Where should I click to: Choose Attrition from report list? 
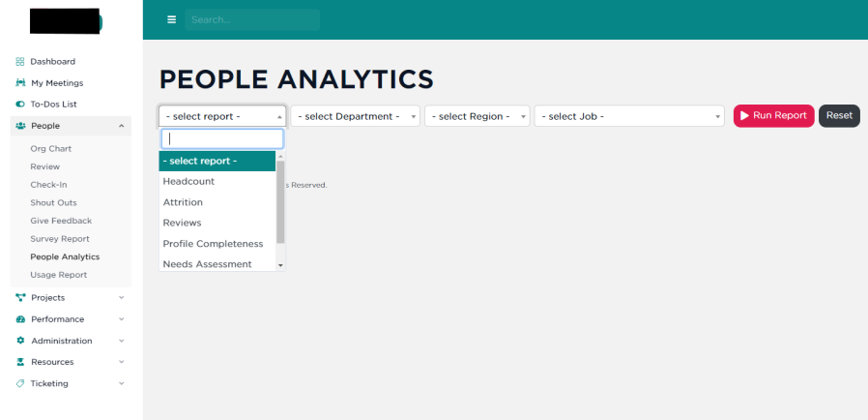pyautogui.click(x=217, y=202)
